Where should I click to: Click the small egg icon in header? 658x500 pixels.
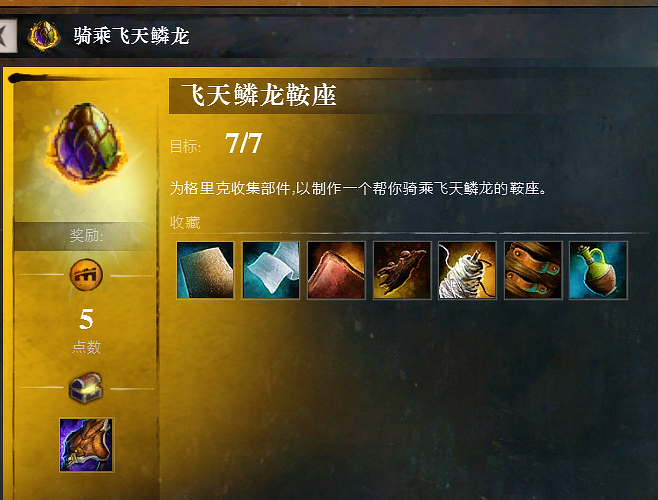tap(44, 36)
